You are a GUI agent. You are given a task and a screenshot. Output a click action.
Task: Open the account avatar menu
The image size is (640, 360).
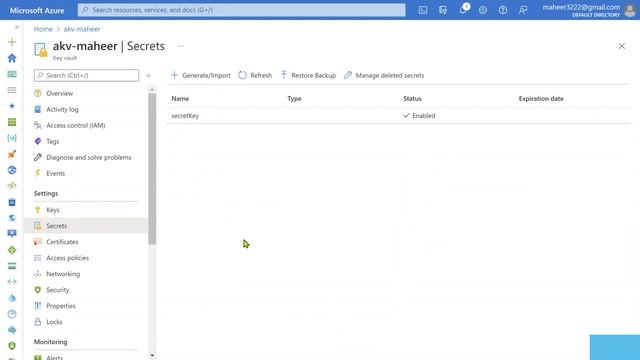(630, 10)
